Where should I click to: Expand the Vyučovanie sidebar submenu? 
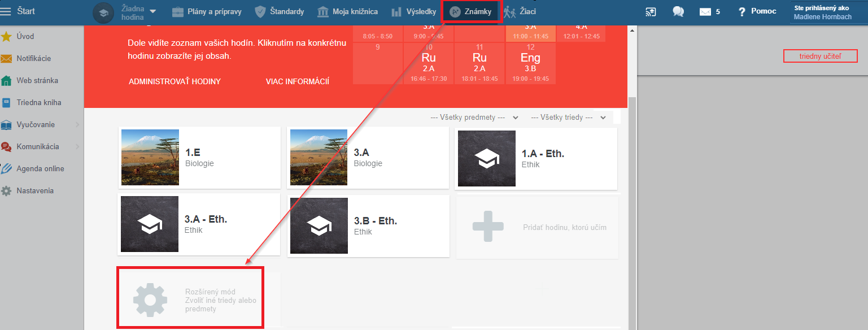coord(77,125)
